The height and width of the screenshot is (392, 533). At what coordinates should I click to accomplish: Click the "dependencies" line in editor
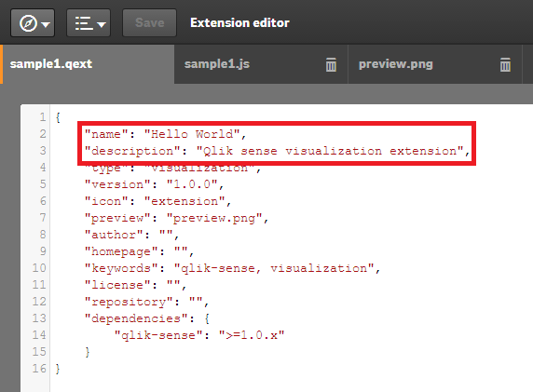pyautogui.click(x=147, y=318)
